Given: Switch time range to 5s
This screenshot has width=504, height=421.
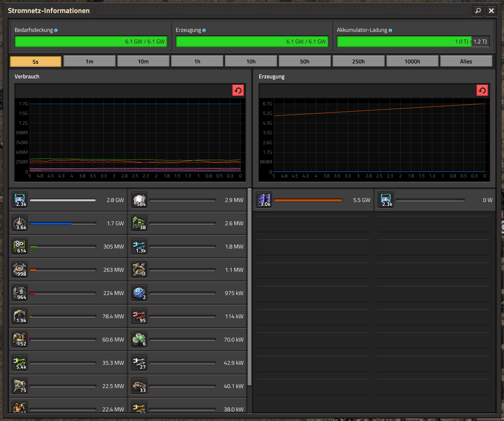Looking at the screenshot, I should click(x=36, y=61).
